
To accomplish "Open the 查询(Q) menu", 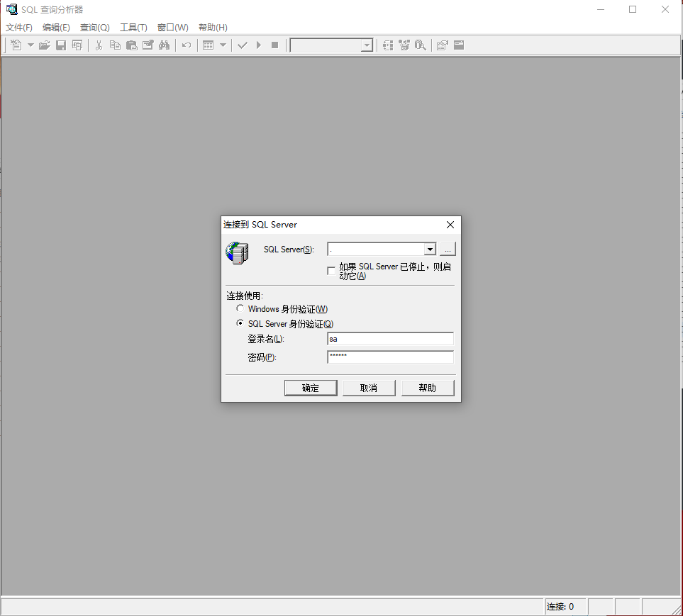I will coord(94,27).
